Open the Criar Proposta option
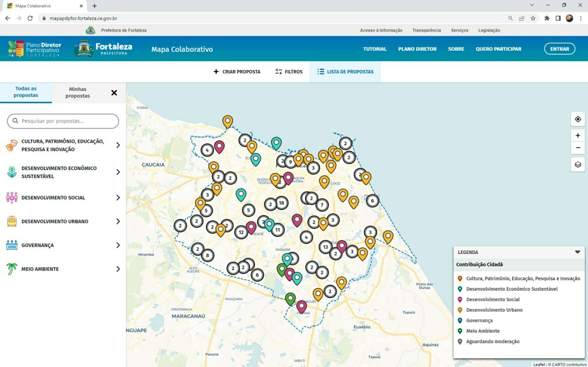The width and height of the screenshot is (588, 367). (x=237, y=72)
